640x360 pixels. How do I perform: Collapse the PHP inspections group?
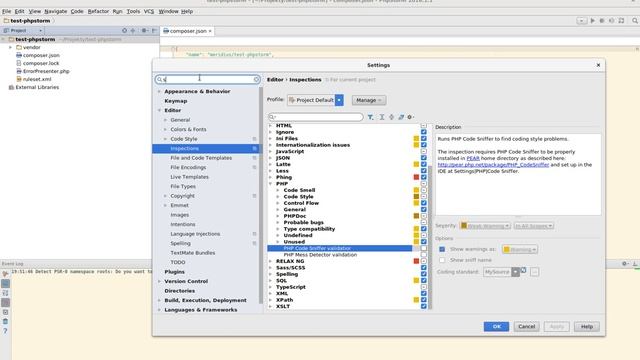(271, 184)
